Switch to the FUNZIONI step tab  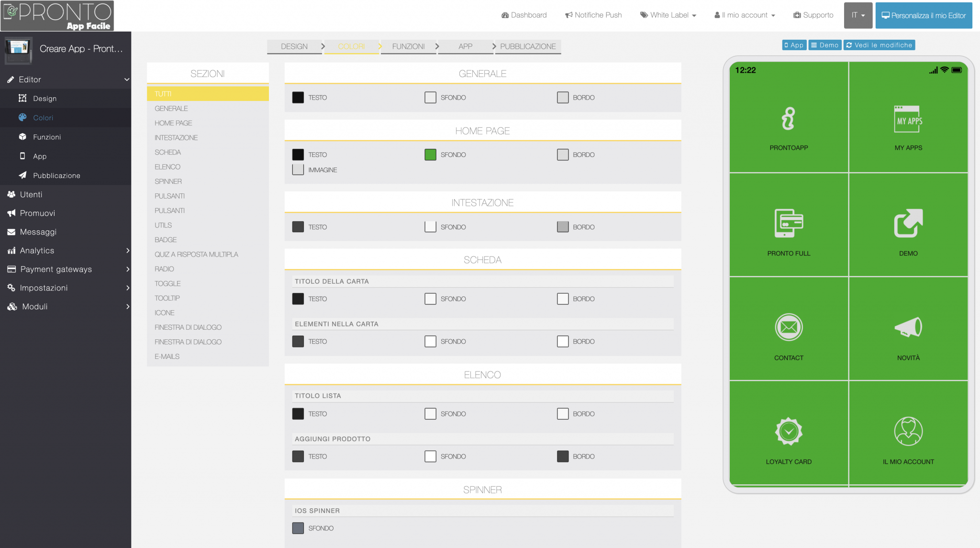[x=408, y=46]
